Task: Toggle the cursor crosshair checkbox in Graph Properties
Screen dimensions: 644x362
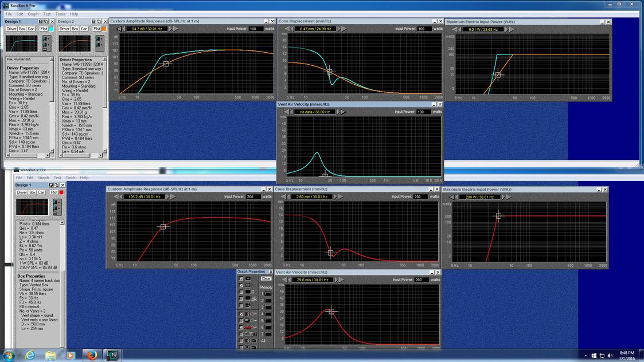Action: (x=241, y=278)
